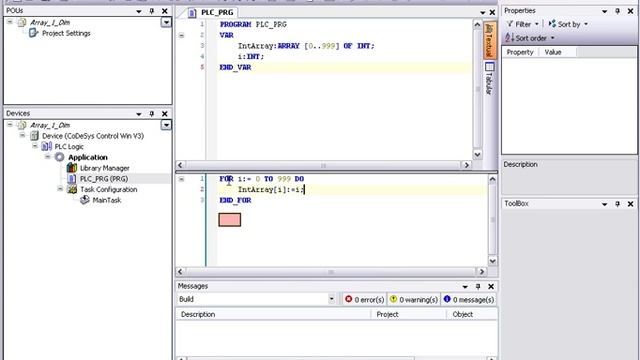Image resolution: width=640 pixels, height=360 pixels.
Task: Close the Devices panel
Action: click(164, 113)
